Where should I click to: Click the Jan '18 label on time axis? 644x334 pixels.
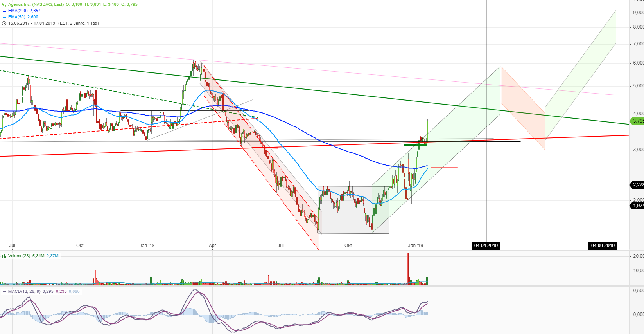pos(147,246)
